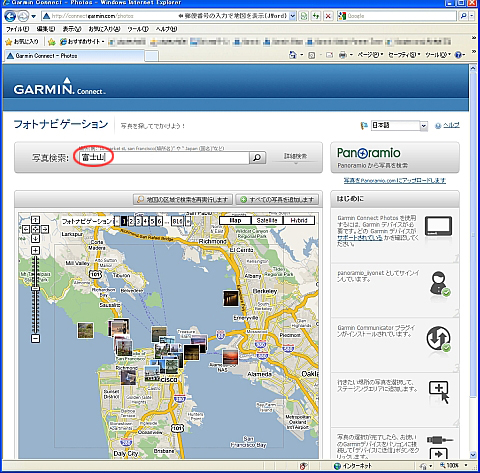Pan the map up with arrow
Viewport: 480px width, 473px height.
35,220
